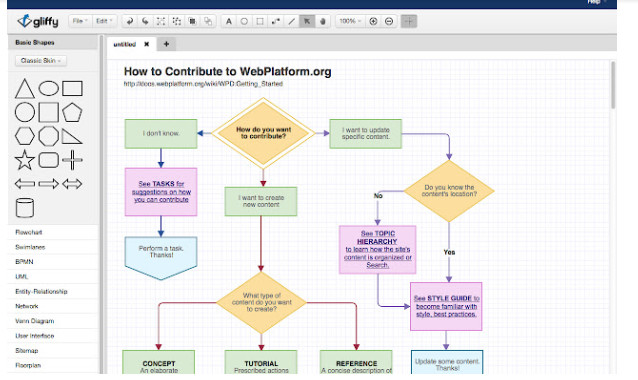Viewport: 638px width, 380px height.
Task: Select the Connector tool
Action: 275,21
